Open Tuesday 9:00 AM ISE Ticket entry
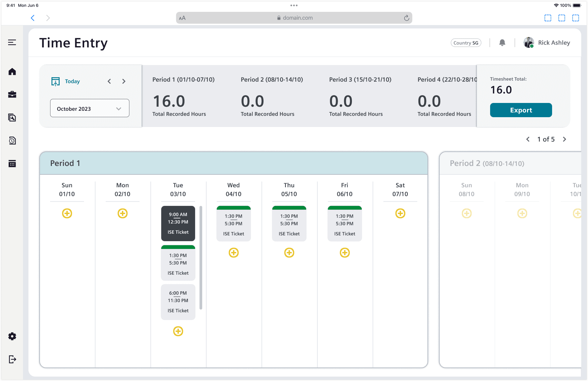This screenshot has width=588, height=381. pos(178,224)
